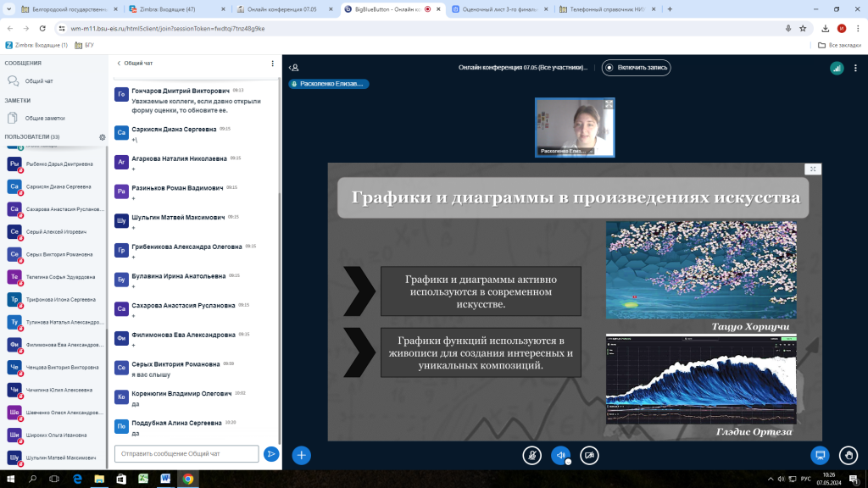Open a new browser tab
Image resolution: width=868 pixels, height=488 pixels.
click(670, 9)
